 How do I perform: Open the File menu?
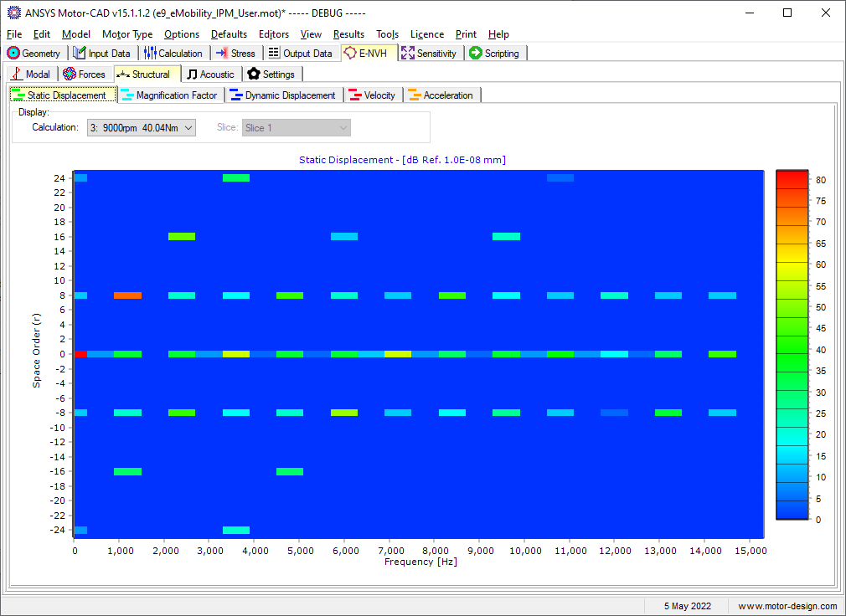tap(14, 34)
